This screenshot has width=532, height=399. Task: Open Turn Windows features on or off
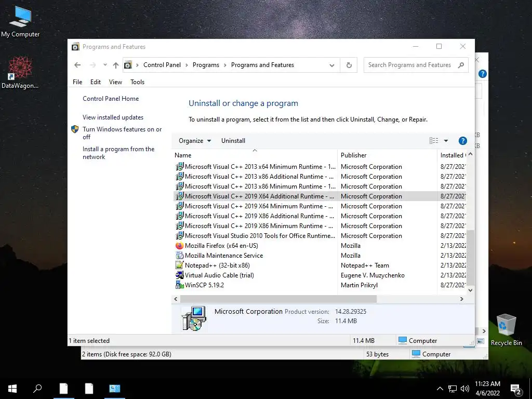click(122, 133)
